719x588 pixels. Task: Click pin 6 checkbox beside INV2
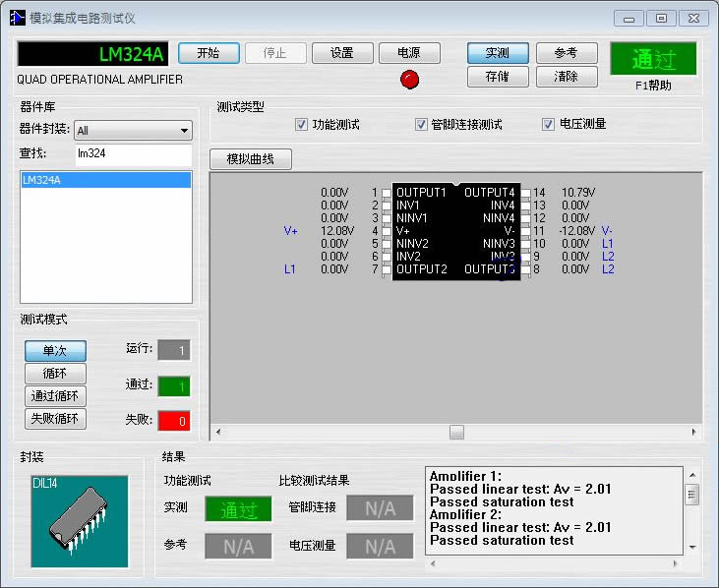click(x=387, y=257)
